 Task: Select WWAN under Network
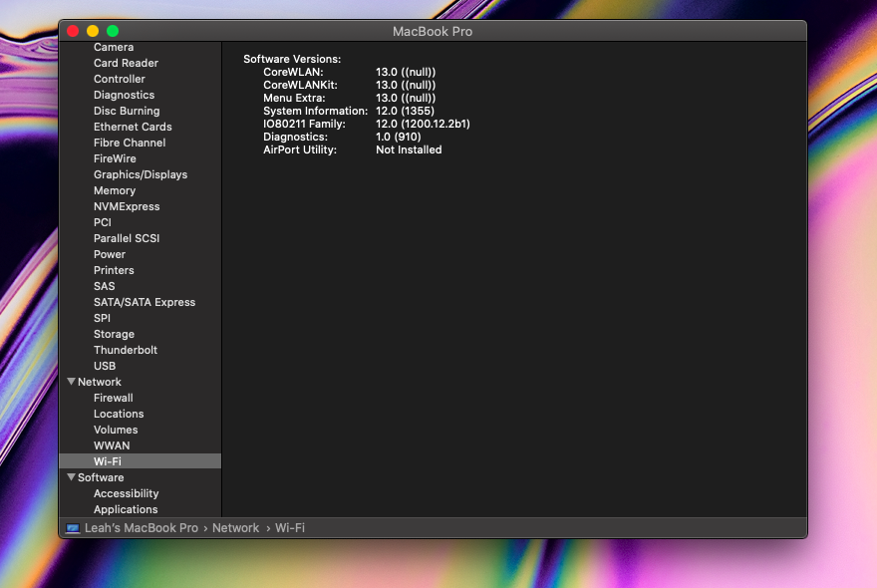point(112,445)
